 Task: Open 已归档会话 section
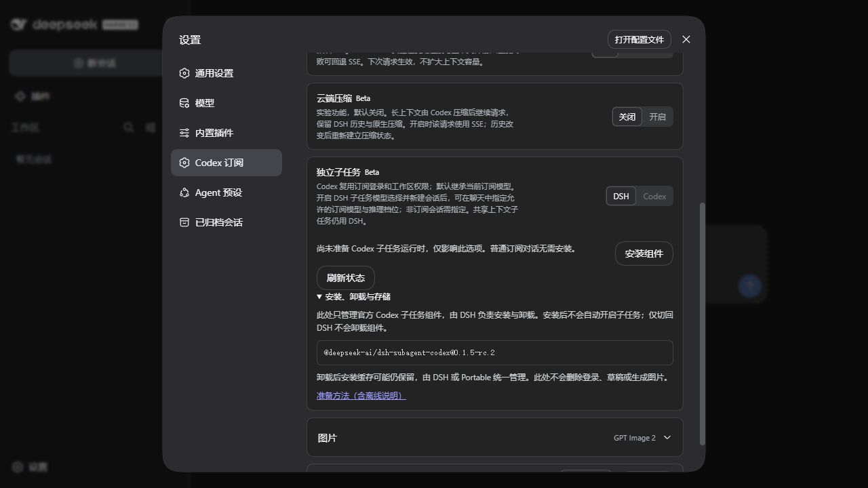[226, 222]
